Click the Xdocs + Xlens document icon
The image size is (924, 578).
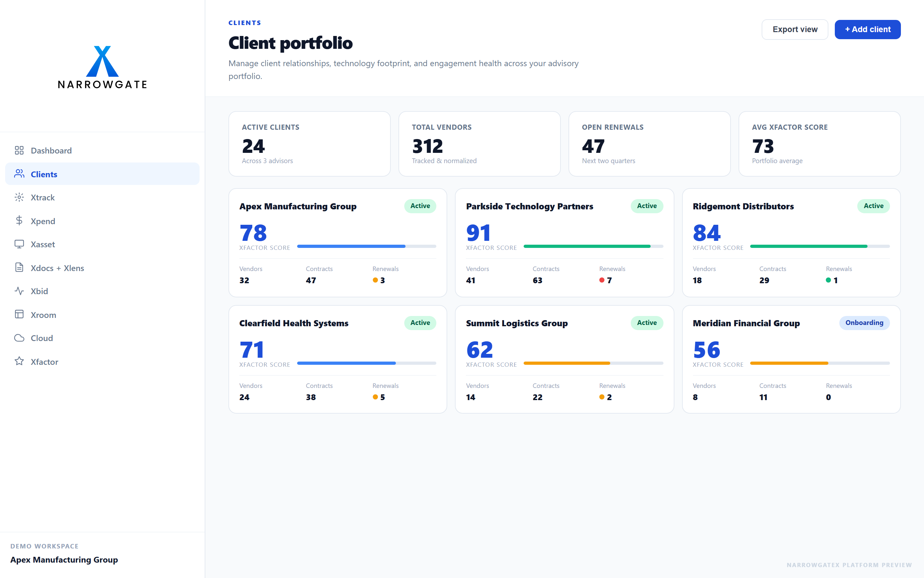point(19,267)
